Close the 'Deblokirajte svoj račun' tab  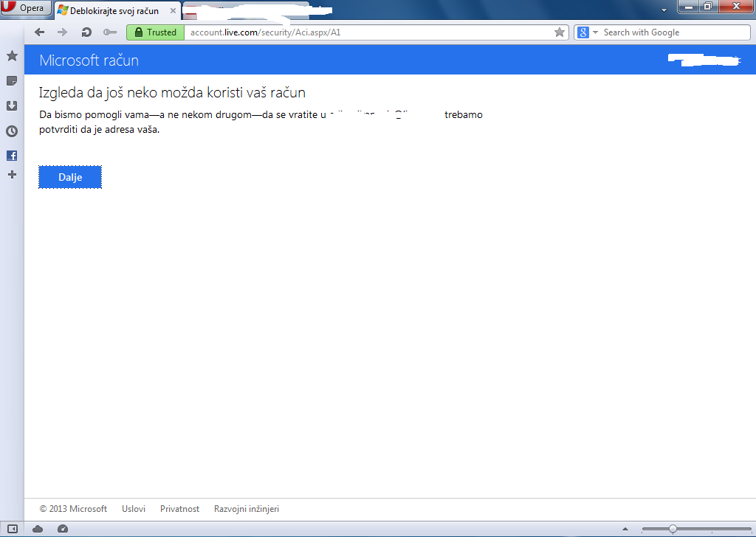(x=173, y=10)
